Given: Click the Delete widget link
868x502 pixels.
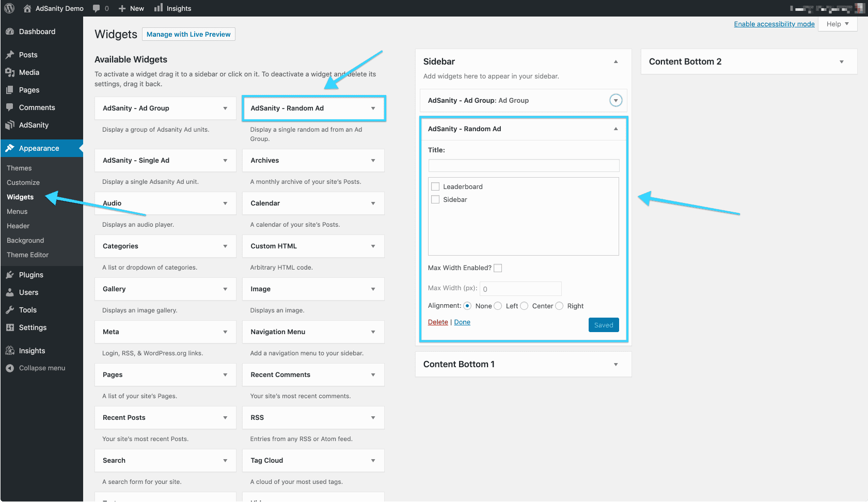Looking at the screenshot, I should pos(438,322).
